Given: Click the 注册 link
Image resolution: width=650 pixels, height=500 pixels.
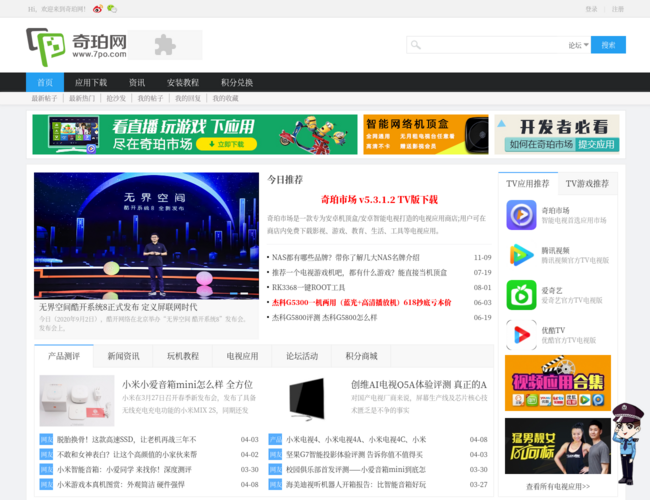Looking at the screenshot, I should 618,9.
